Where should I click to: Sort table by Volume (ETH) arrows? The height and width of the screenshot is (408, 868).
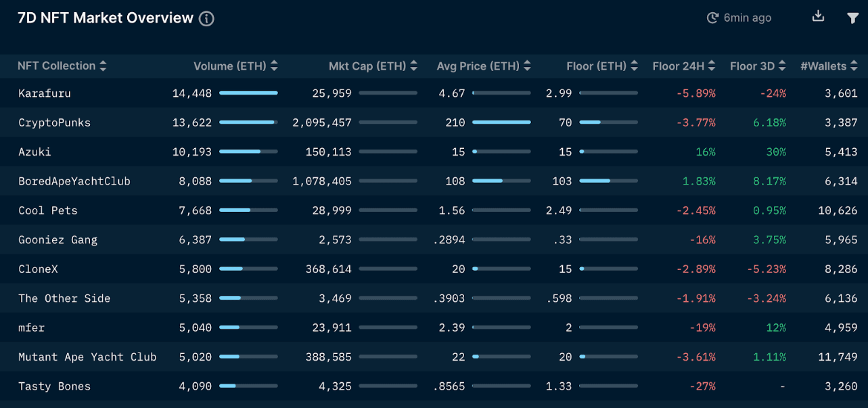pos(274,66)
